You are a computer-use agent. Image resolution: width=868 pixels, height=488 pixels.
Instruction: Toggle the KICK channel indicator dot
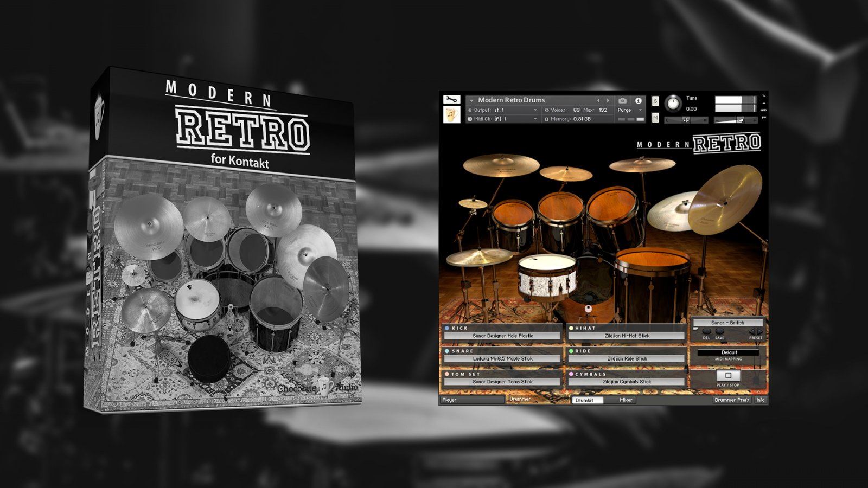(447, 328)
